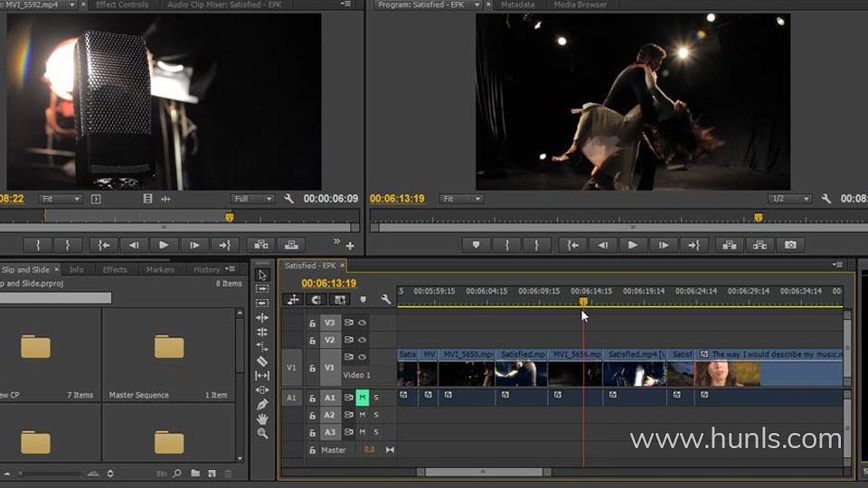
Task: Switch to Markers tab
Action: (160, 269)
